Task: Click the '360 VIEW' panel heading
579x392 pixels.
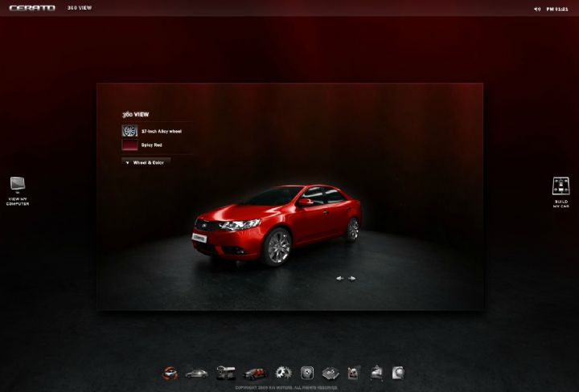Action: [x=136, y=114]
